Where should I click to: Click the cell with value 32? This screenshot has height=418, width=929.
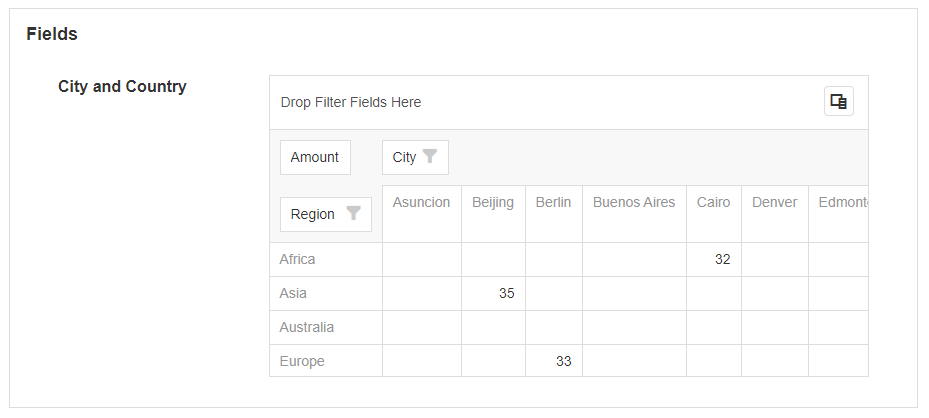pos(714,259)
